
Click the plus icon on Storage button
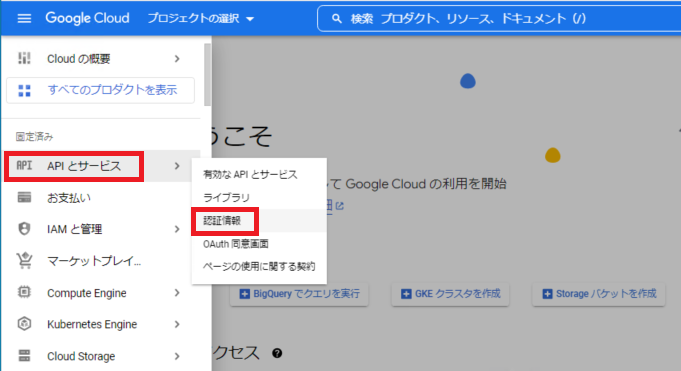point(547,294)
